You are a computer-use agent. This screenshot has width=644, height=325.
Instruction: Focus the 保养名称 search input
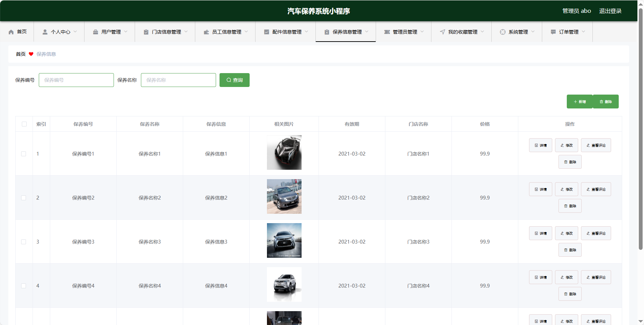(x=178, y=80)
